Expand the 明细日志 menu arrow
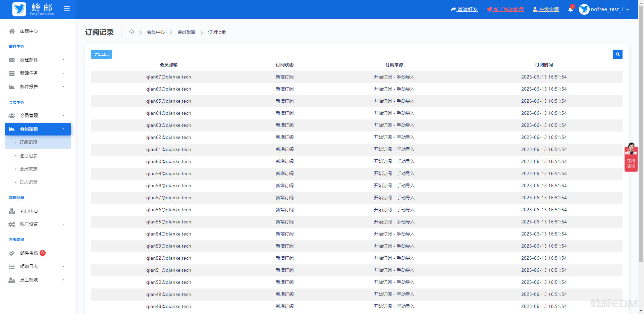The image size is (644, 314). [63, 266]
